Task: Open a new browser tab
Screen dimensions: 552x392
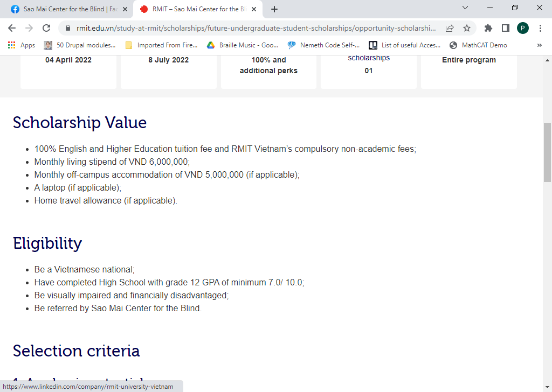Action: [x=274, y=9]
